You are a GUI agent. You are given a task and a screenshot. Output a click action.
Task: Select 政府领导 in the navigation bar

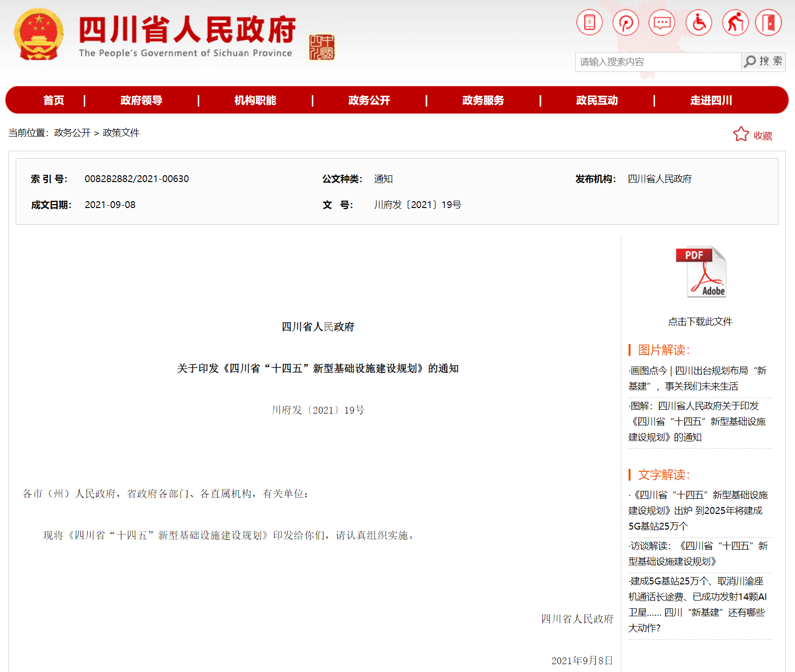click(x=141, y=100)
